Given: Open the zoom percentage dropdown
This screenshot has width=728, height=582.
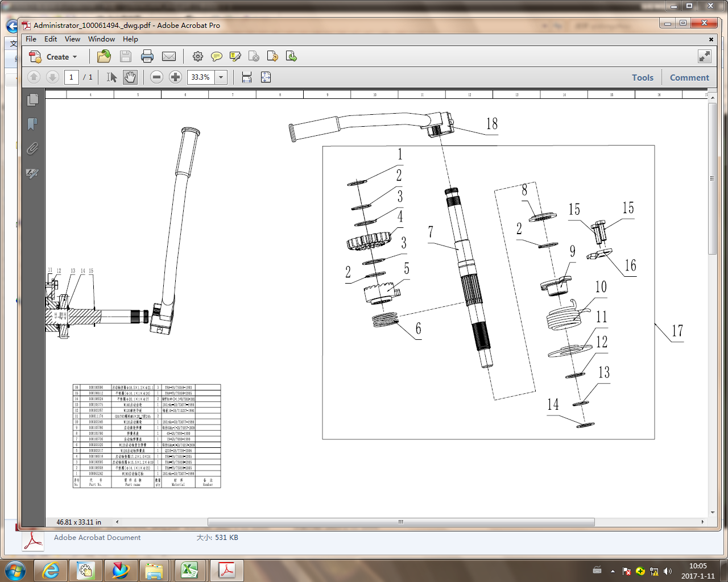Looking at the screenshot, I should (x=220, y=77).
